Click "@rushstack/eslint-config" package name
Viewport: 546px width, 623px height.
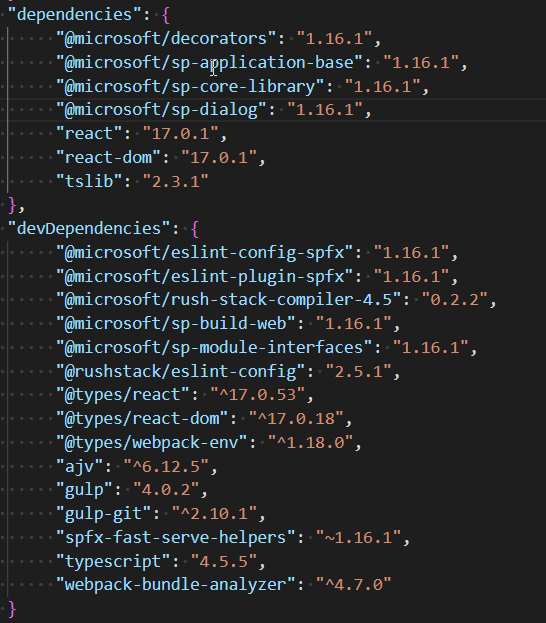[180, 371]
